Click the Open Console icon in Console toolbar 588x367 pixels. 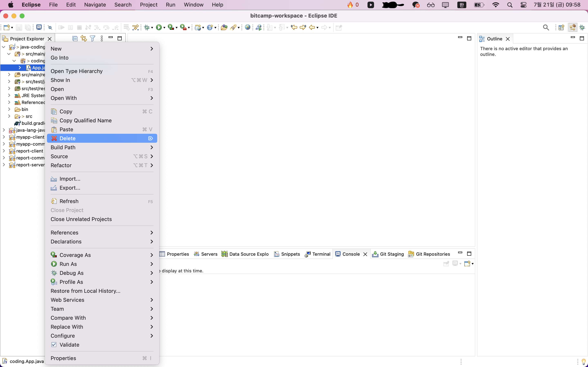(467, 264)
